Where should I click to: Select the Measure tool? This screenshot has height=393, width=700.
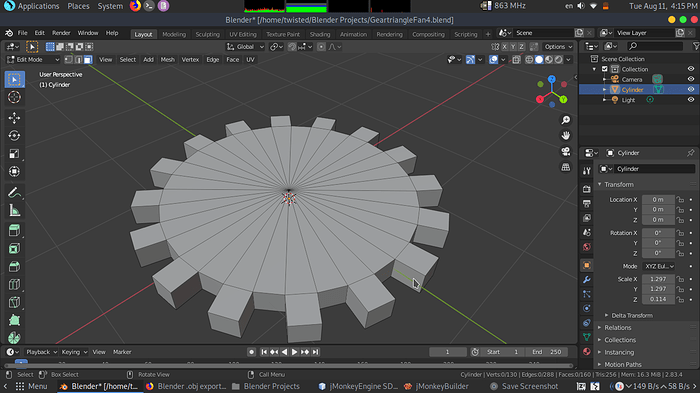pos(14,211)
